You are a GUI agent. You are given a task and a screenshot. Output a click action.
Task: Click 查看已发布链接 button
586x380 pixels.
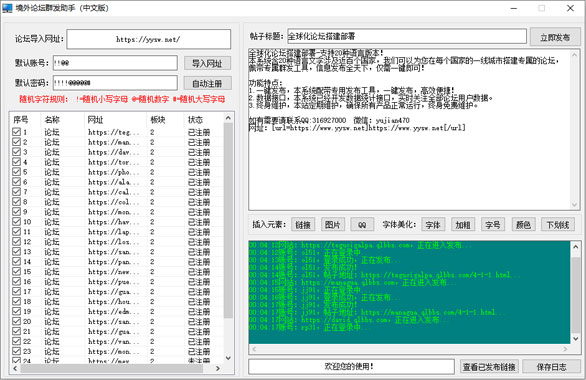pyautogui.click(x=489, y=367)
